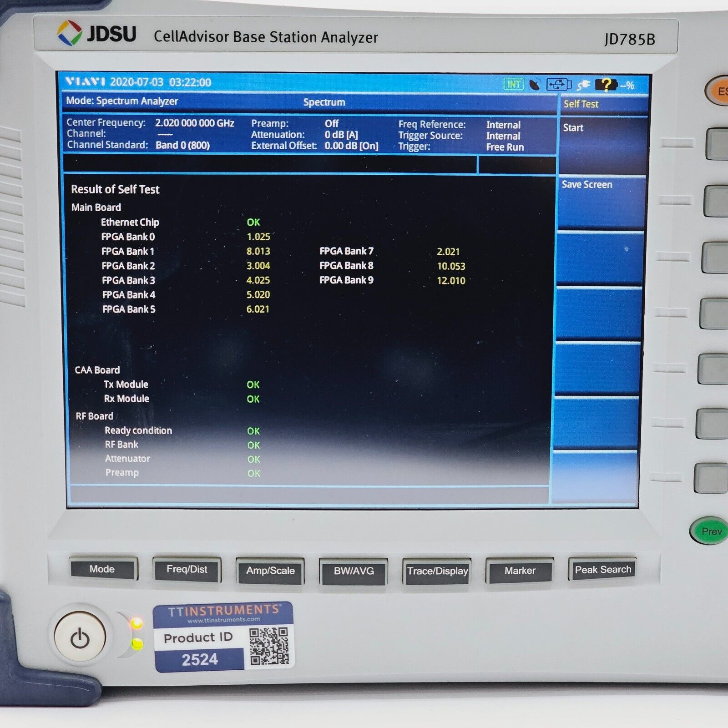Click the INT frequency reference indicator

click(x=514, y=84)
